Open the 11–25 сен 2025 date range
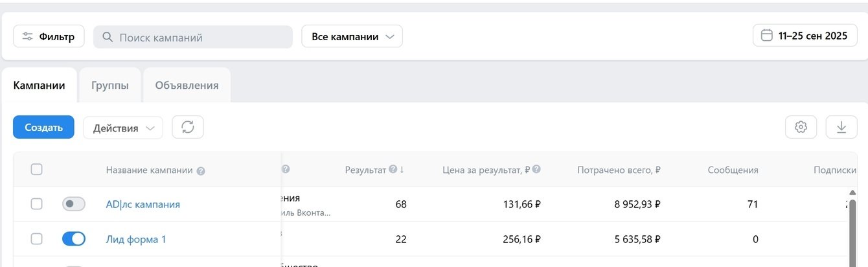The image size is (868, 267). [x=813, y=36]
